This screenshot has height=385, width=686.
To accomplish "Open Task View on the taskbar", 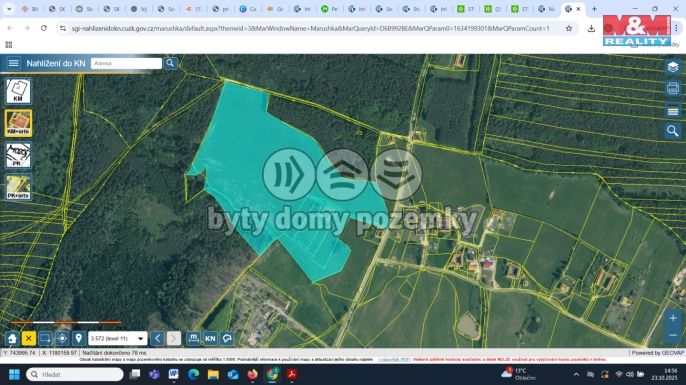I will [x=135, y=374].
